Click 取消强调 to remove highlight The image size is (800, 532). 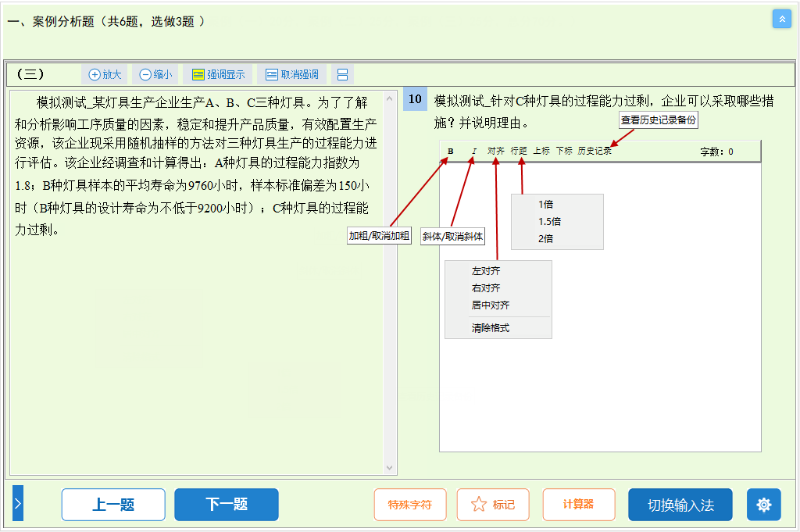[x=292, y=74]
